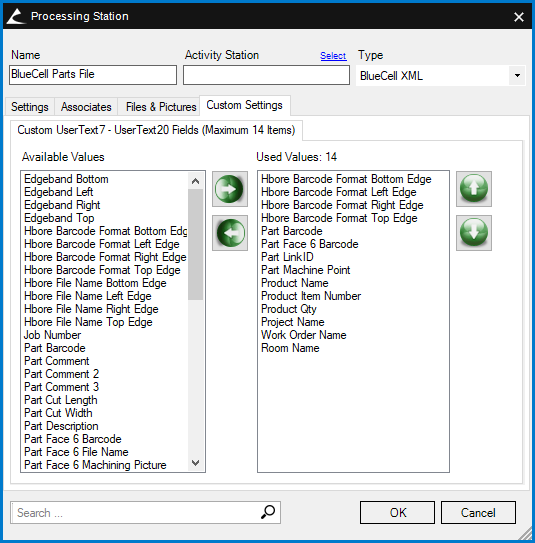
Task: Select Hbore Barcode Format Right Edge in Used Values
Action: click(342, 205)
